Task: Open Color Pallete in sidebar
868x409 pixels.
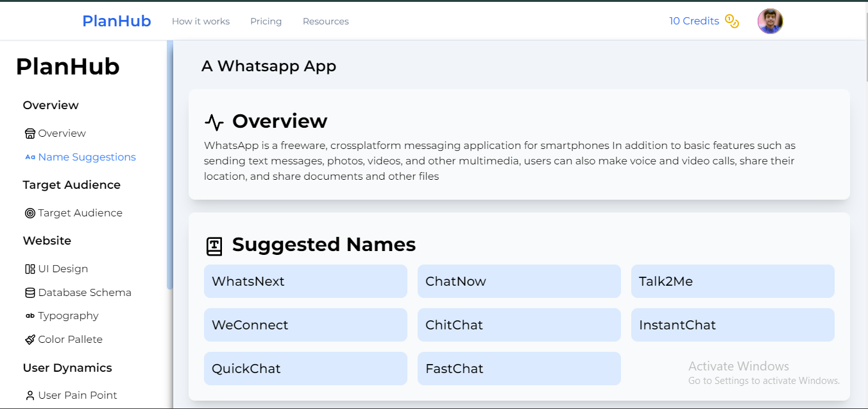Action: 71,340
